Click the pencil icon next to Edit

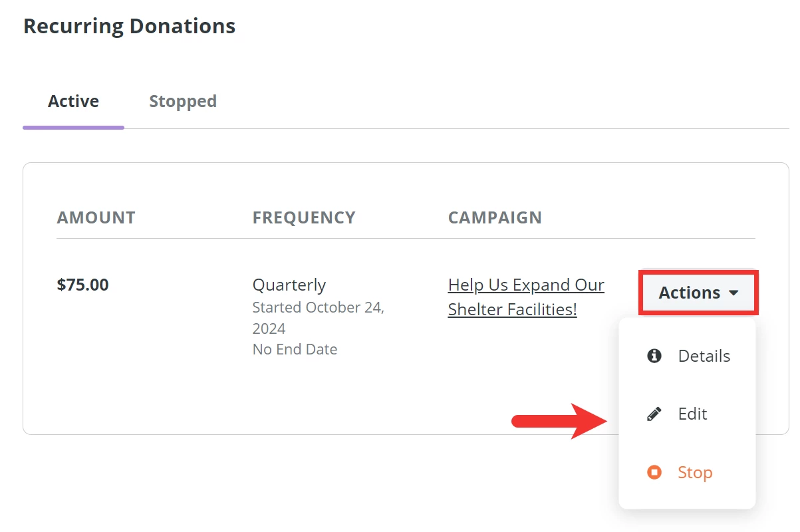(654, 414)
